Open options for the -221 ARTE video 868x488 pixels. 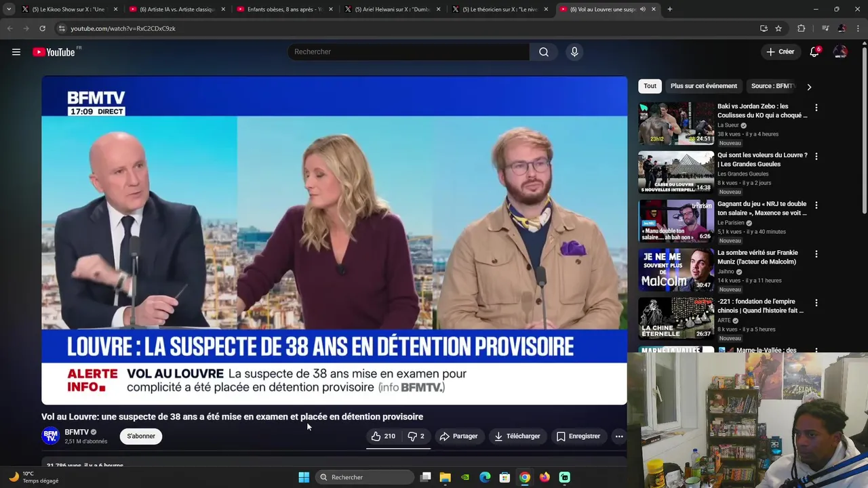pyautogui.click(x=816, y=303)
